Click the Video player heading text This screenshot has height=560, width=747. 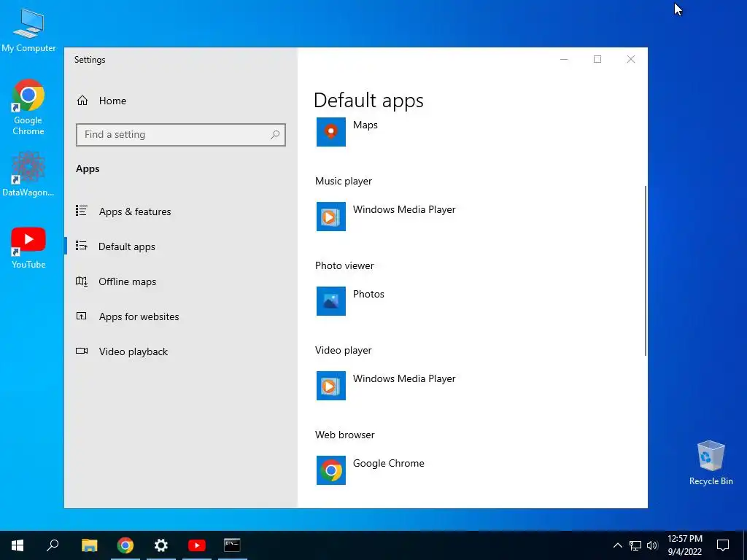[343, 351]
